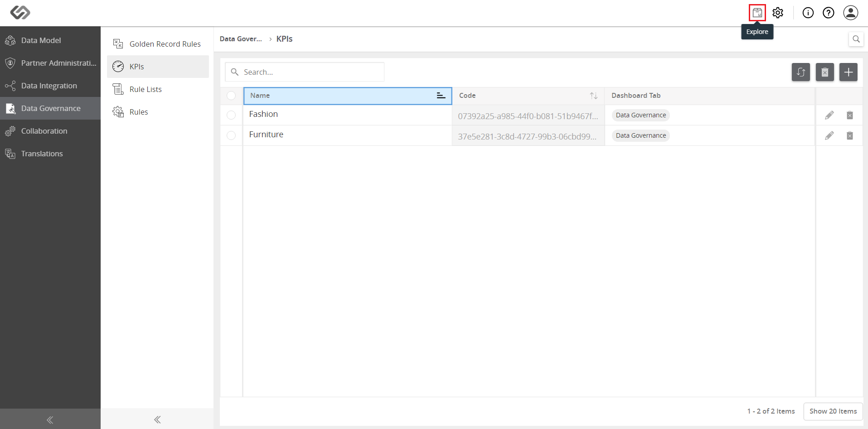Delete the Furniture row with the trash icon
The height and width of the screenshot is (429, 868).
[x=849, y=135]
